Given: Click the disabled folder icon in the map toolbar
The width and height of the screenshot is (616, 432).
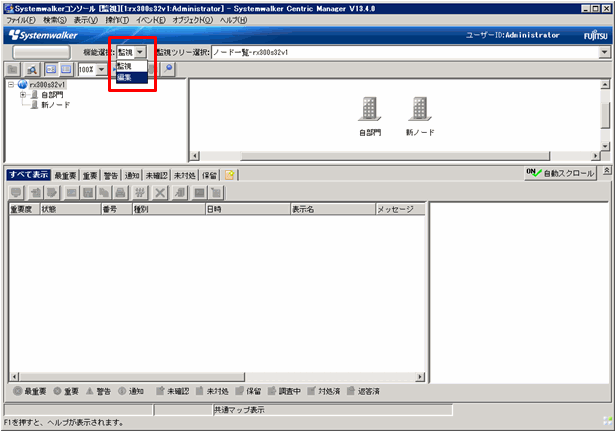Looking at the screenshot, I should pos(13,70).
